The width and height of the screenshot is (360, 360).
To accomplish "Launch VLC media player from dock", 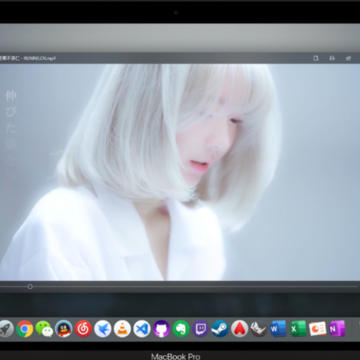I will tap(122, 329).
